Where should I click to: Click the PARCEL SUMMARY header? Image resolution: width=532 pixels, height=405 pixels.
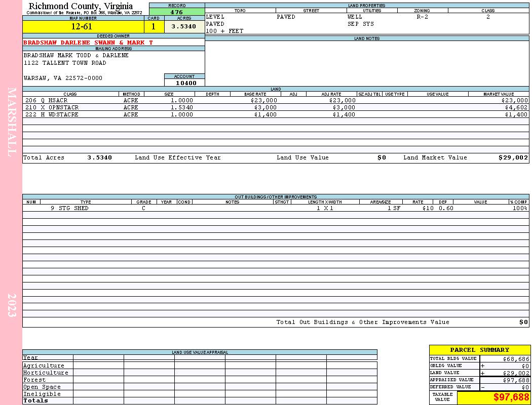[x=480, y=350]
